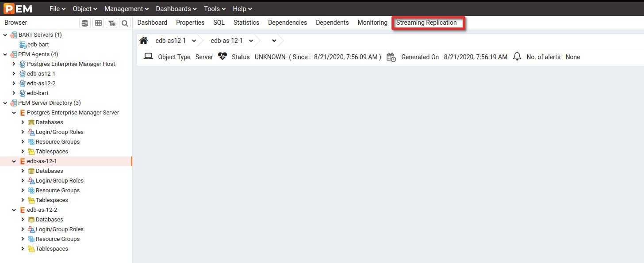
Task: Expand the edb-as12-1 agent node
Action: click(14, 74)
